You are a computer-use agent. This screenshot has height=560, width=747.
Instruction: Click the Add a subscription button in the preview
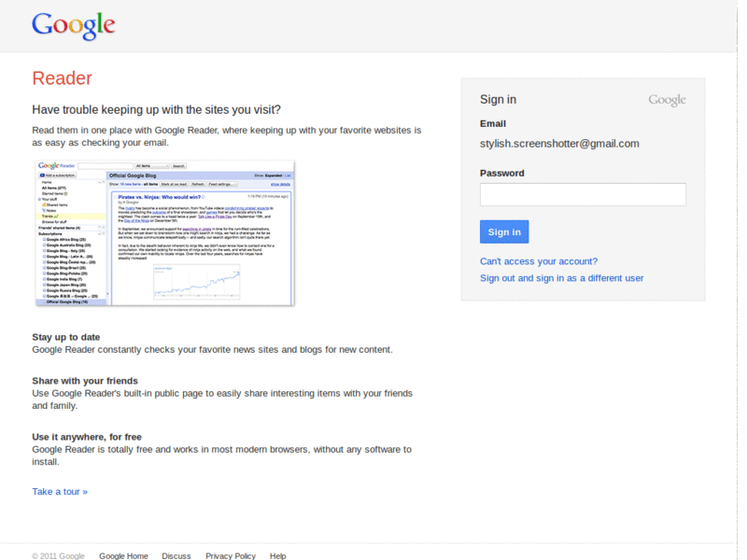point(57,175)
